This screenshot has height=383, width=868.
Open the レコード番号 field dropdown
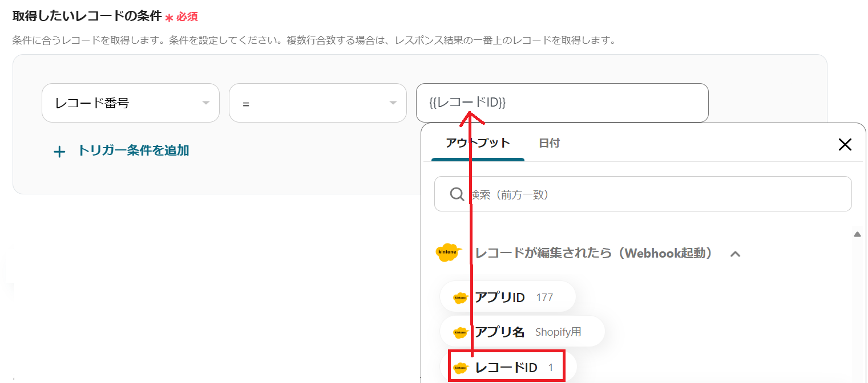point(131,103)
